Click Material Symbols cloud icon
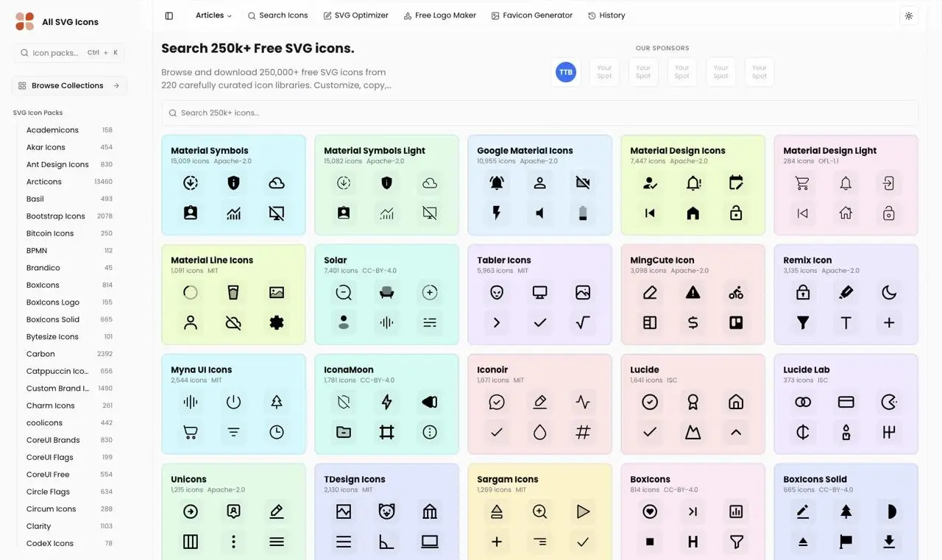The image size is (942, 560). pos(277,183)
